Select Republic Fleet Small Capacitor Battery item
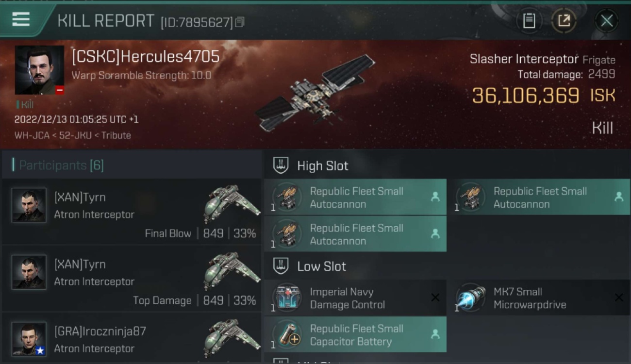 (355, 335)
